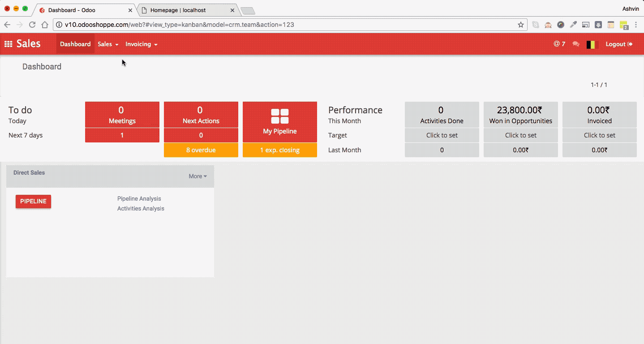Open the 0 Next Actions tile
Image resolution: width=644 pixels, height=344 pixels.
[201, 115]
